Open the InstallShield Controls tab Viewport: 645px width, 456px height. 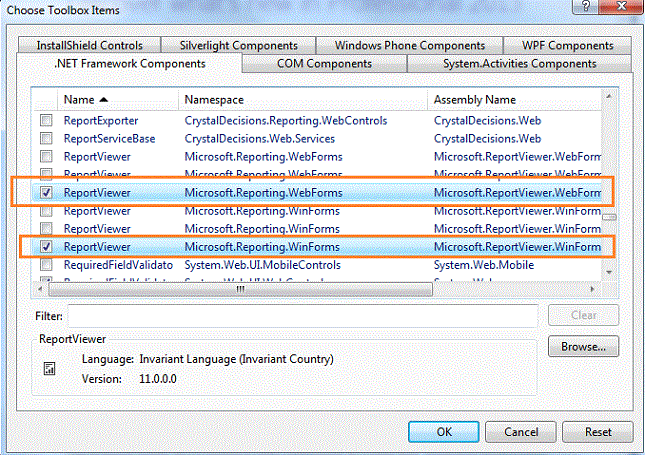(x=89, y=45)
